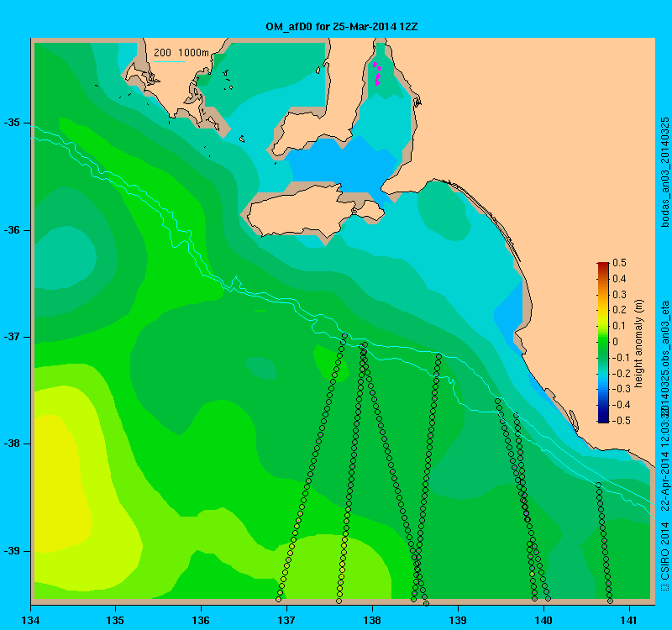This screenshot has width=672, height=630.
Task: Click the vertical "bodas_an03_20140325" label
Action: pyautogui.click(x=664, y=172)
